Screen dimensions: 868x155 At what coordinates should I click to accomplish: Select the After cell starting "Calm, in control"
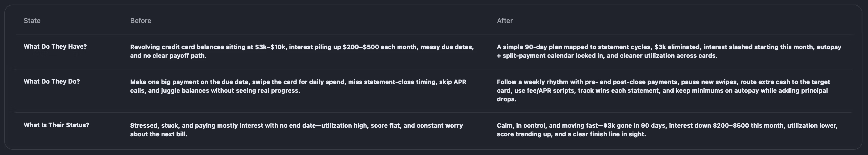point(667,130)
